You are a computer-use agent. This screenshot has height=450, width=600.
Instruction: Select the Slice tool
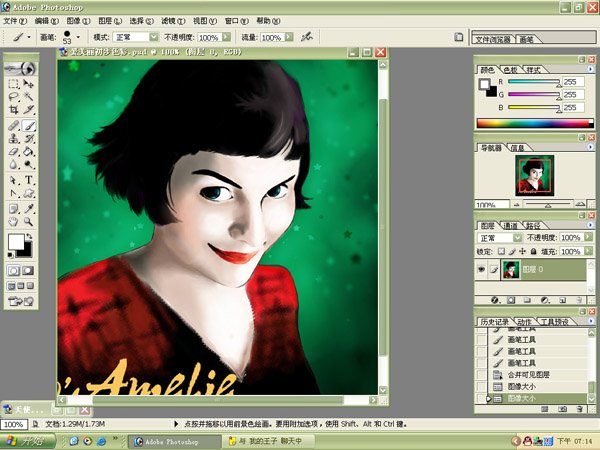click(28, 109)
